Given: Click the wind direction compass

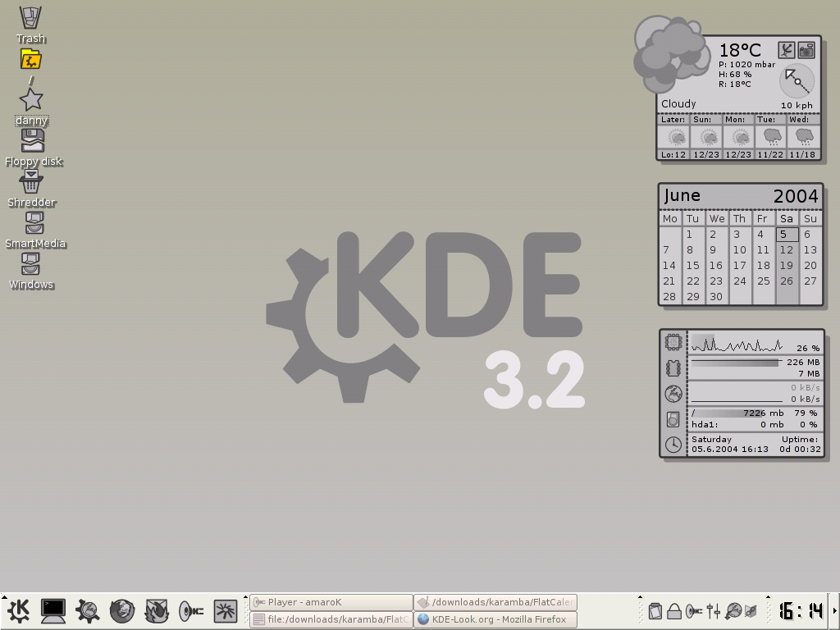Looking at the screenshot, I should click(797, 81).
